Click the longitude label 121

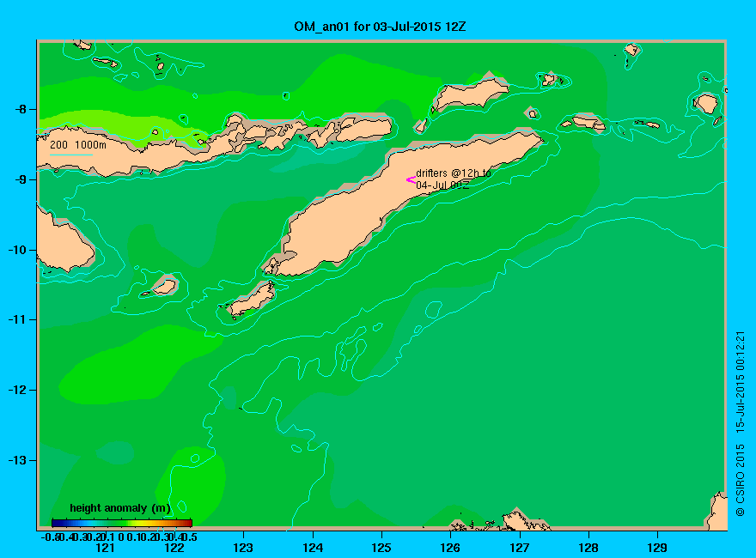pos(105,548)
